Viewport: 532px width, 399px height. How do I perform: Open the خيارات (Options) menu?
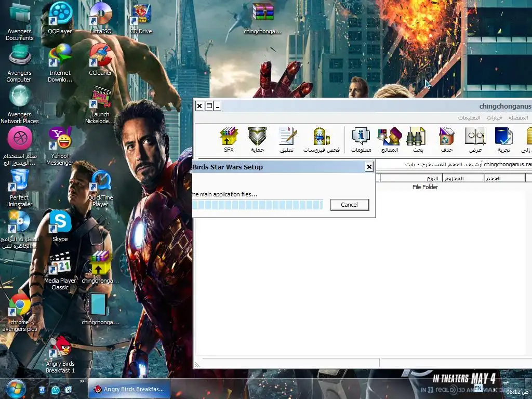(495, 118)
